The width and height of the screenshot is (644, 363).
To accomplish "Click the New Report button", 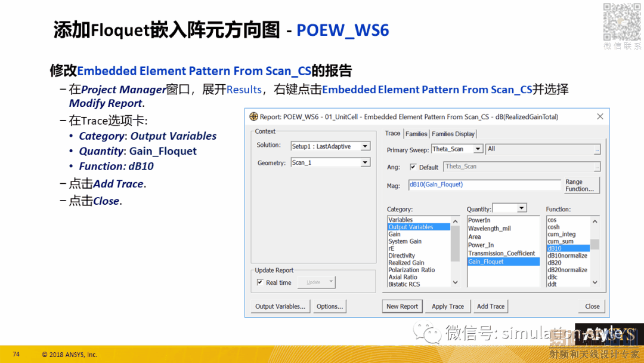I will (402, 306).
